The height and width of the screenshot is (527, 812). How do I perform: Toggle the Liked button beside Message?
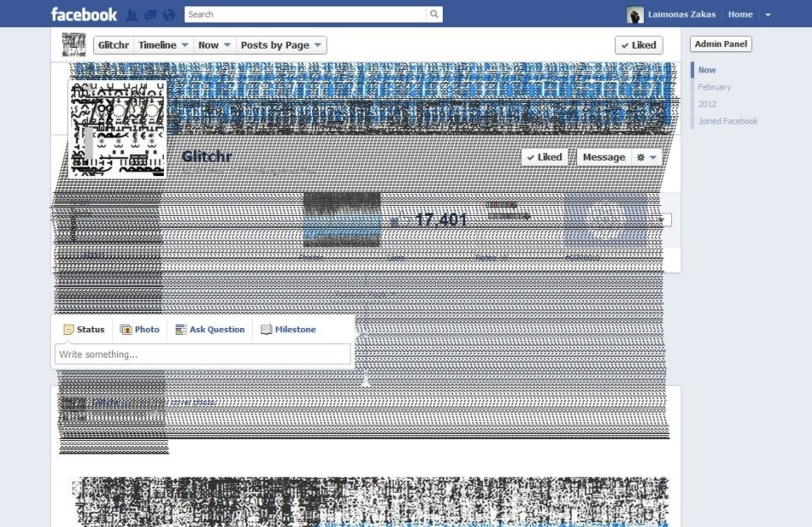point(544,157)
